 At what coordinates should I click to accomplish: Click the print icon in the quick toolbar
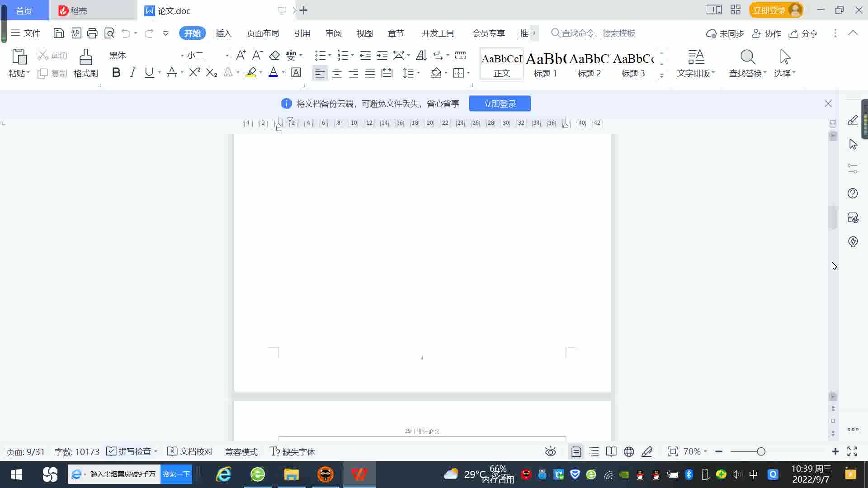click(92, 33)
